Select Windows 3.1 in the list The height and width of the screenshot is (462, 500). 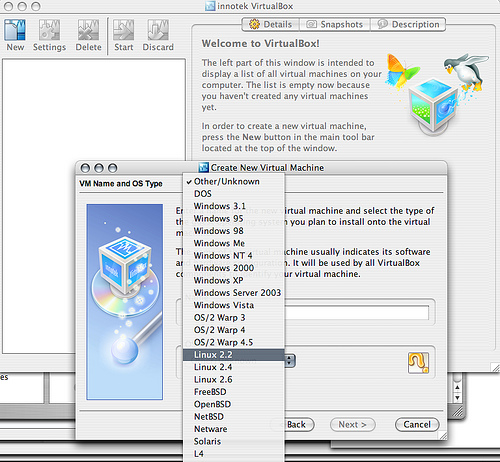tap(234, 206)
